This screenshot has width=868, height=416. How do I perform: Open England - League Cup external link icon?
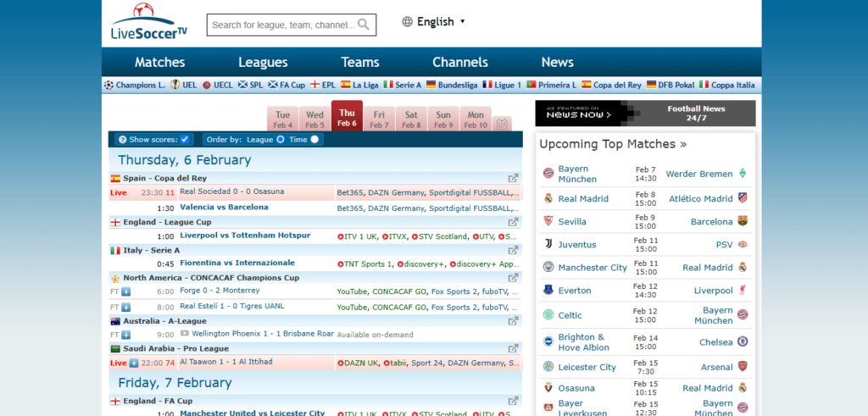pyautogui.click(x=513, y=222)
